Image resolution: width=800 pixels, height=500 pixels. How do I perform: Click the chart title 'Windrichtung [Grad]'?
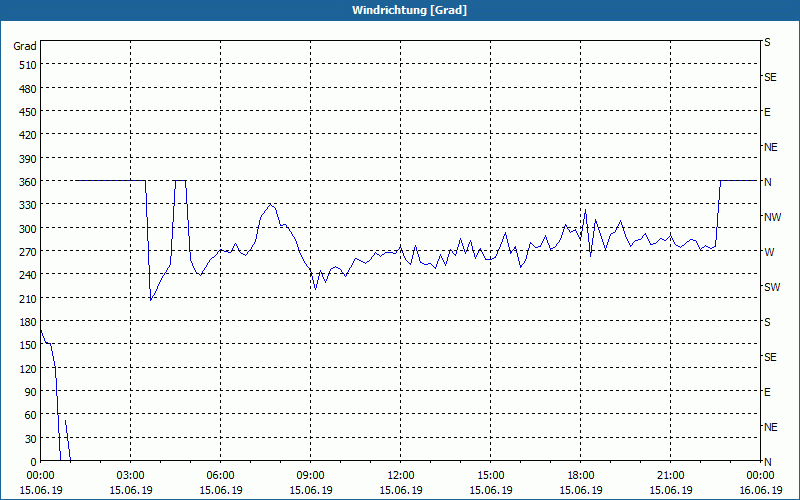click(x=409, y=10)
